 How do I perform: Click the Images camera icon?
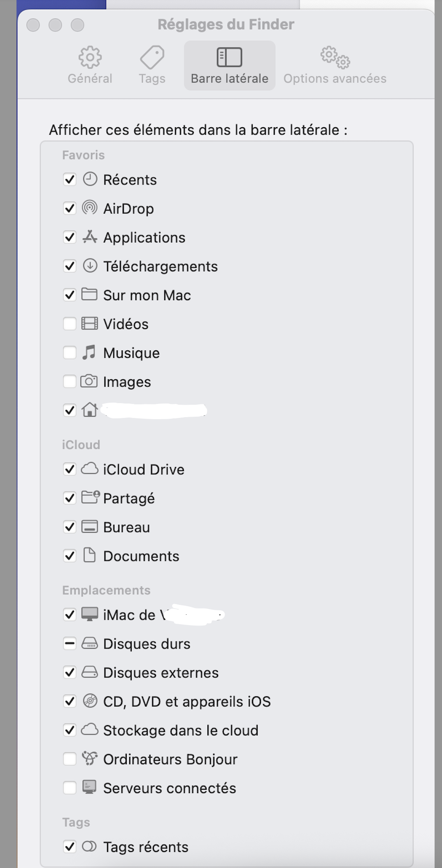[x=89, y=381]
